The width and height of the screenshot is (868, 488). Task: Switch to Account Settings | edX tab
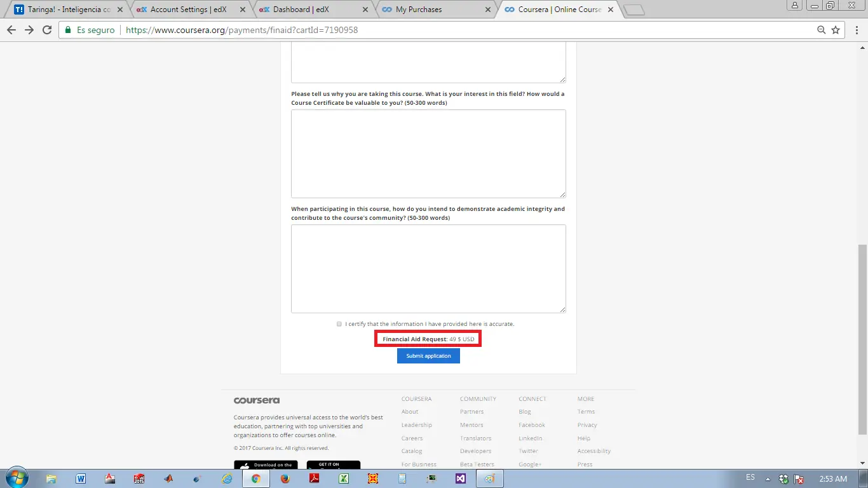coord(191,10)
